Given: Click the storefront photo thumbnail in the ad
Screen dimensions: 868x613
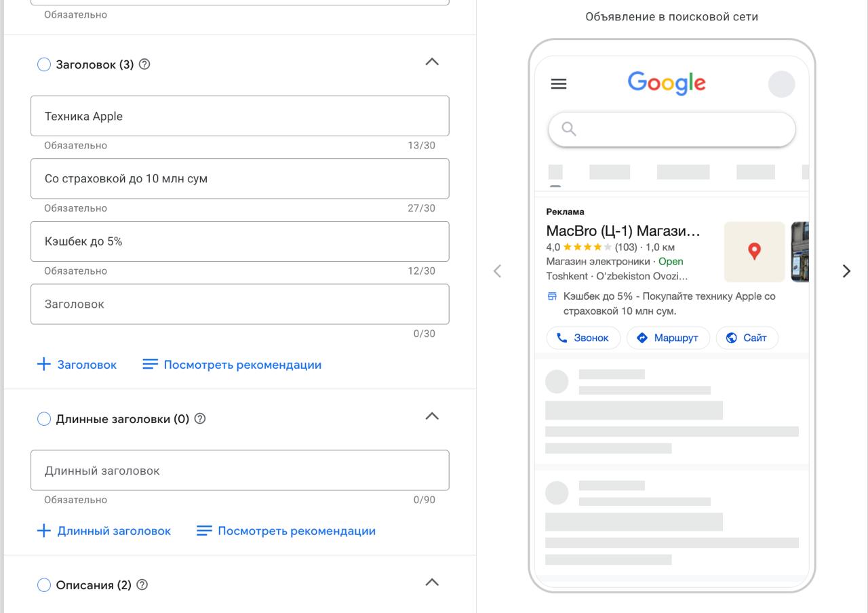Looking at the screenshot, I should pyautogui.click(x=800, y=252).
